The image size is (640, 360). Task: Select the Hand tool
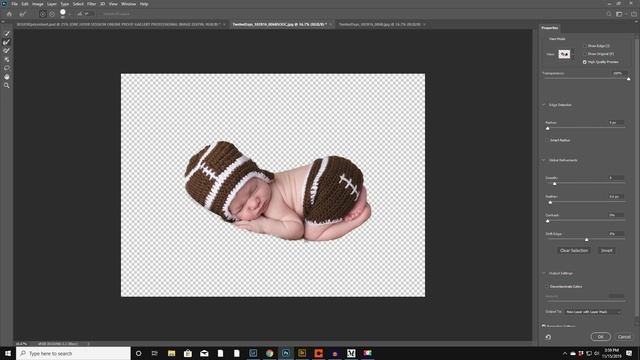coord(7,77)
